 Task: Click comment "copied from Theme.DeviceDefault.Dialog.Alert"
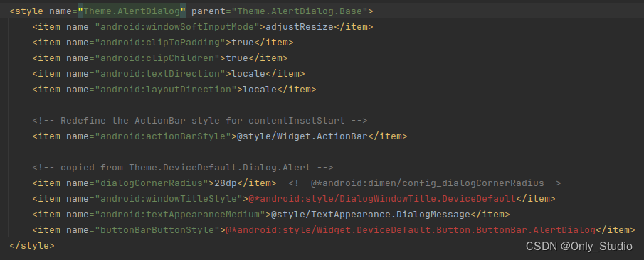[x=183, y=168]
